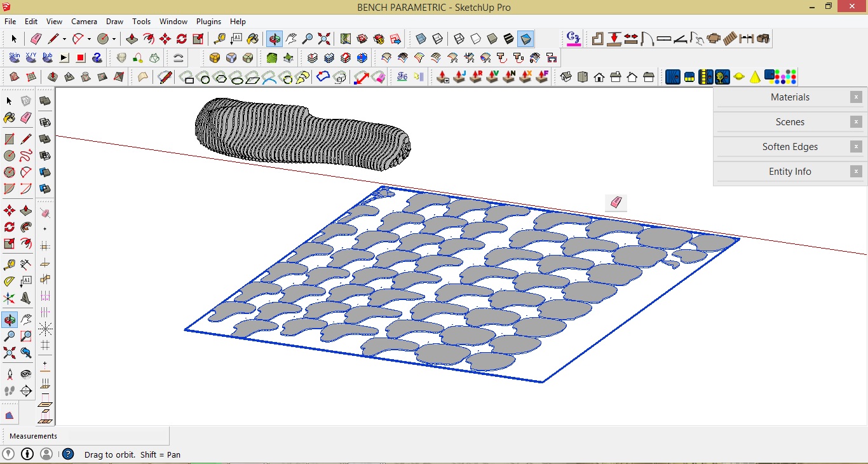The image size is (868, 464).
Task: Toggle Orbit mode off in the toolbar
Action: (x=275, y=38)
